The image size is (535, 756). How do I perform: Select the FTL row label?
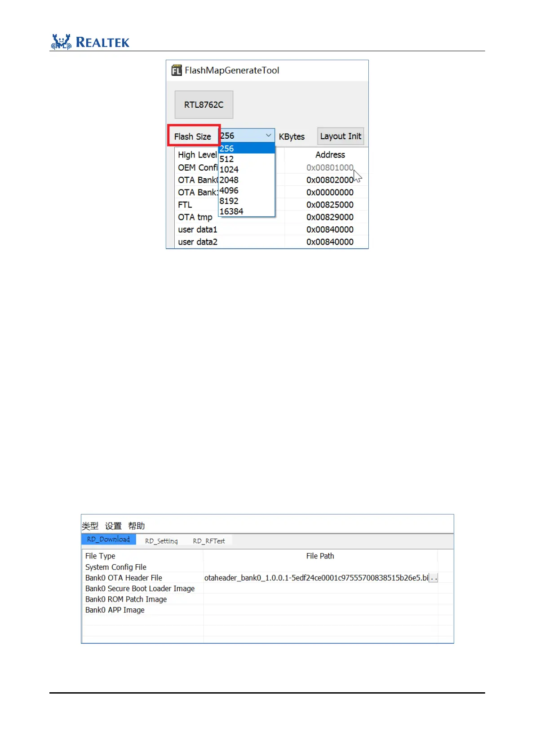(x=185, y=205)
